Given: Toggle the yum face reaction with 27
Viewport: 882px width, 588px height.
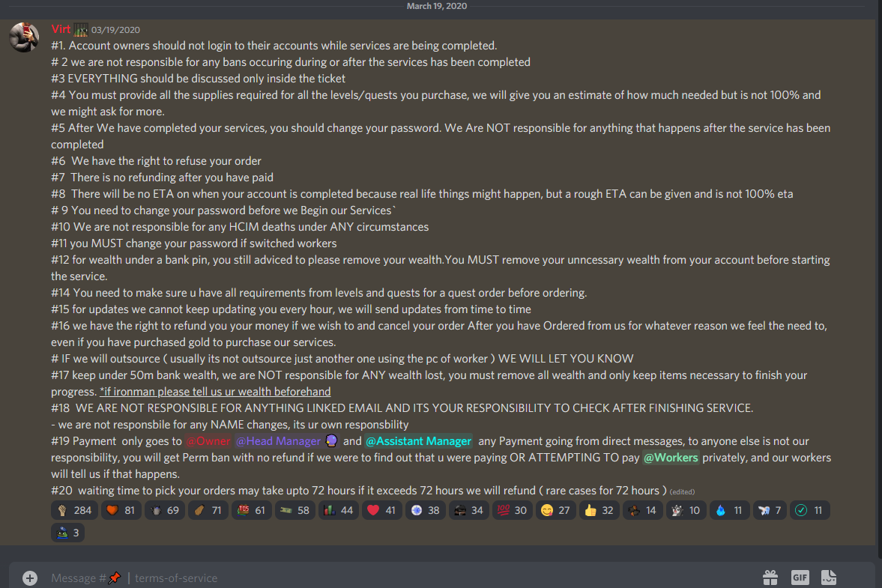Looking at the screenshot, I should (x=556, y=510).
